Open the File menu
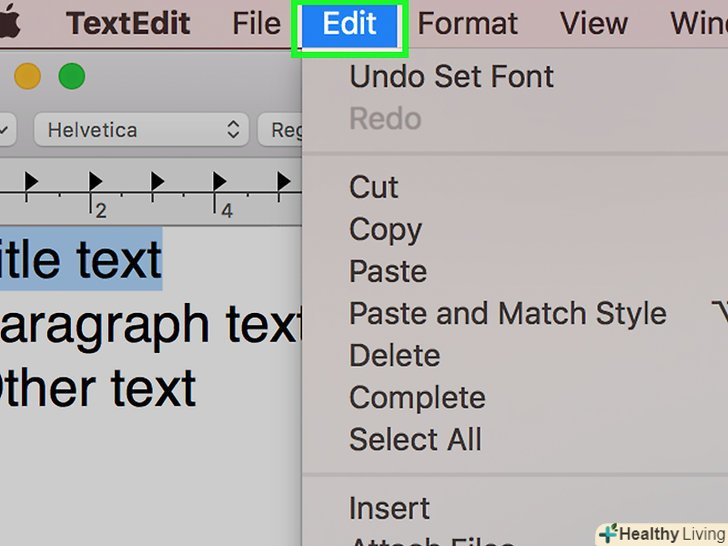Image resolution: width=728 pixels, height=546 pixels. (256, 23)
